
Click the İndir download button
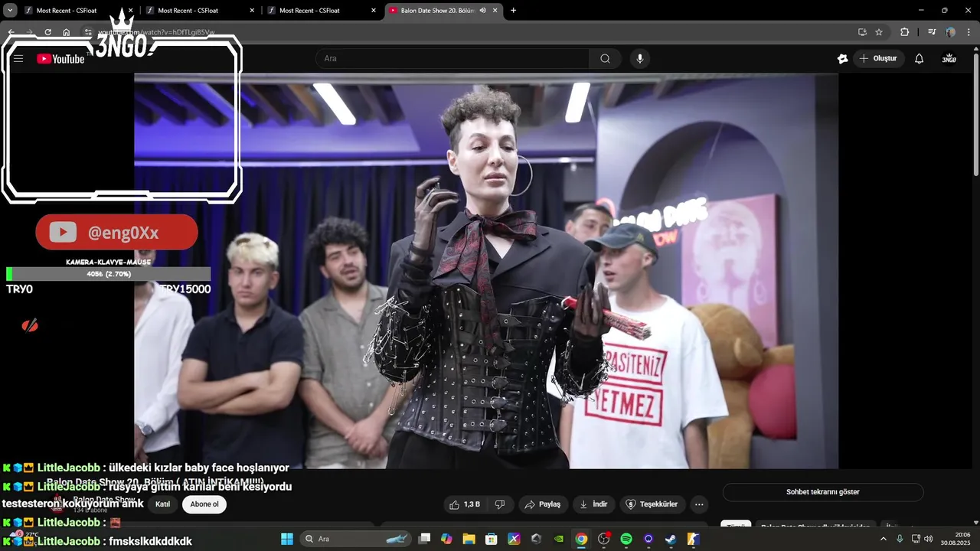pyautogui.click(x=593, y=504)
